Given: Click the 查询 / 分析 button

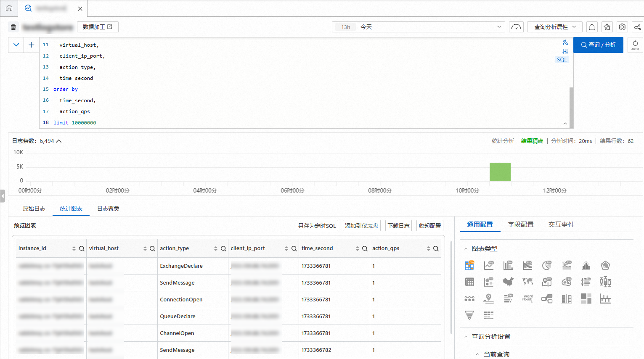Looking at the screenshot, I should [598, 45].
